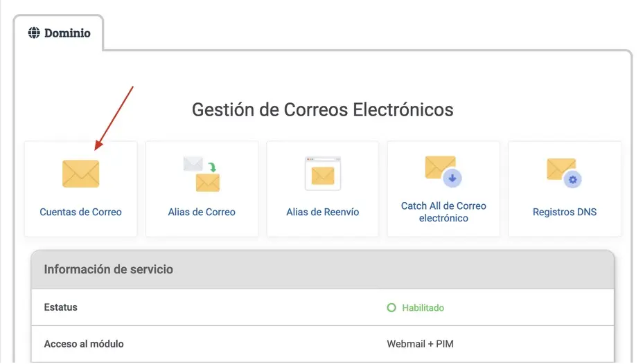643x364 pixels.
Task: Click the Catch All download envelope icon
Action: pos(443,171)
